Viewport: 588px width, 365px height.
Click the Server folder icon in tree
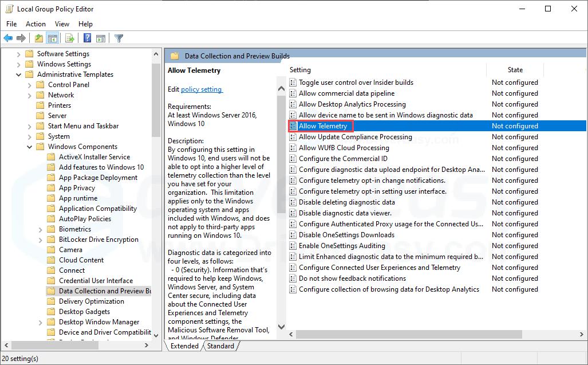point(40,116)
